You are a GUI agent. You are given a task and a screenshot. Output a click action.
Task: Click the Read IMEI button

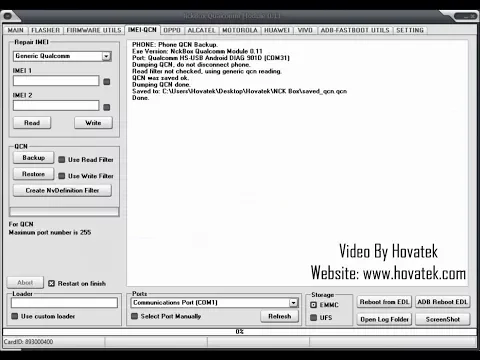coord(32,123)
